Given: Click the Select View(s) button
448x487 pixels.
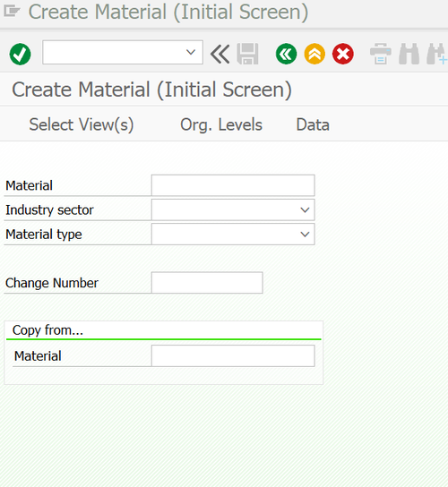Looking at the screenshot, I should coord(82,124).
